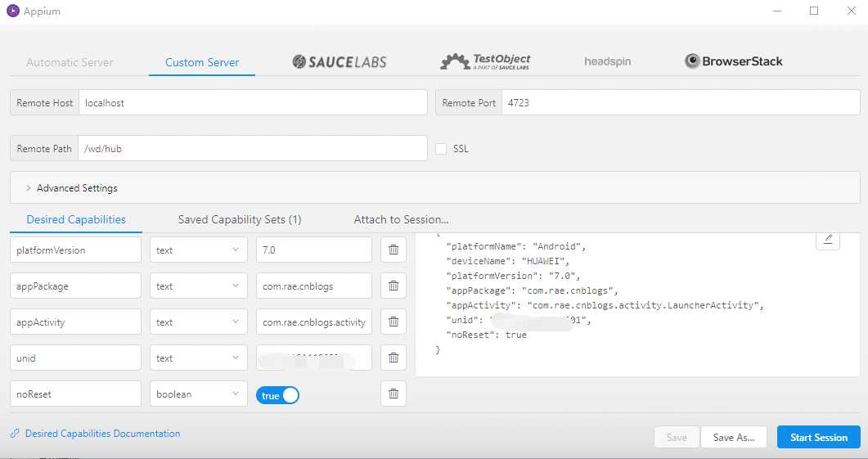Edit the appActivity name field
Image resolution: width=868 pixels, height=459 pixels.
(76, 322)
